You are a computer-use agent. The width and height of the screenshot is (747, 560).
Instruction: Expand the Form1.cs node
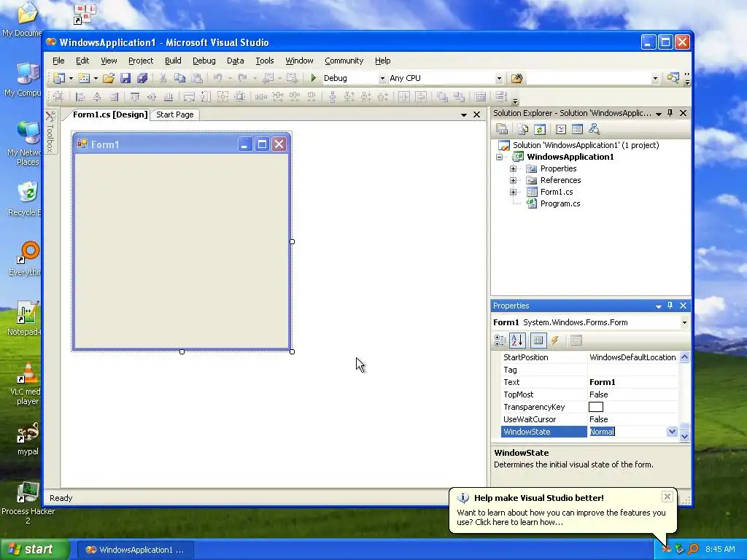pos(513,192)
